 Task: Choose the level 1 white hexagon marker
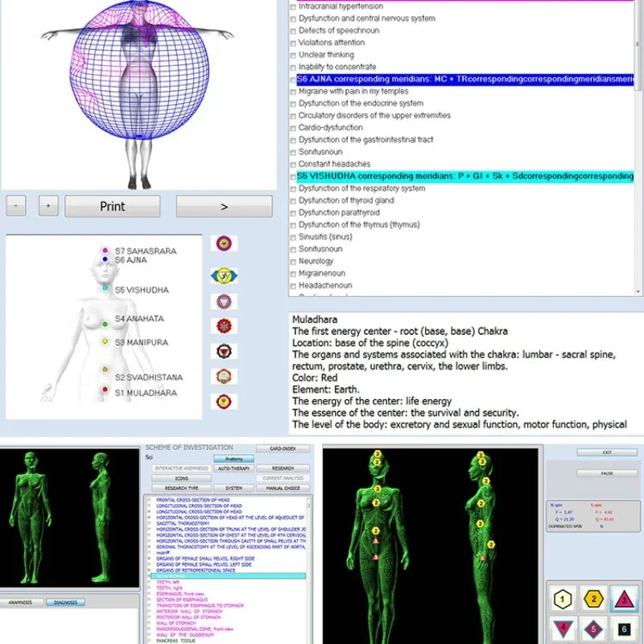563,599
